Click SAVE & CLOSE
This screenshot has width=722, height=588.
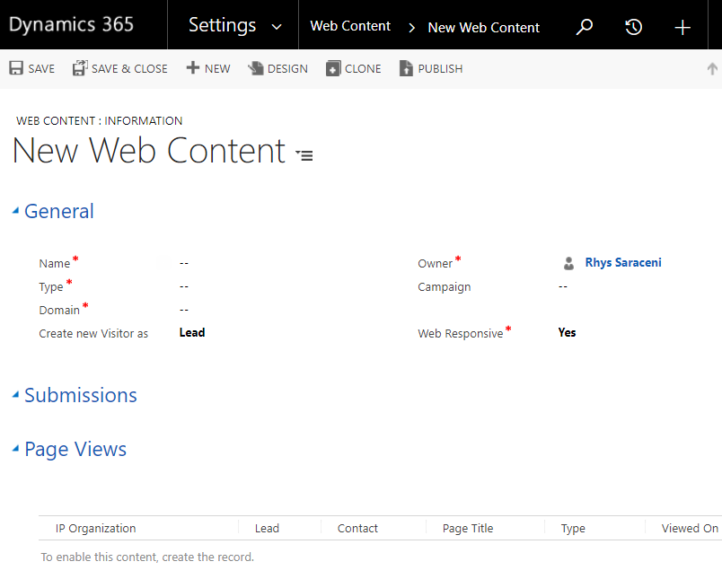119,68
